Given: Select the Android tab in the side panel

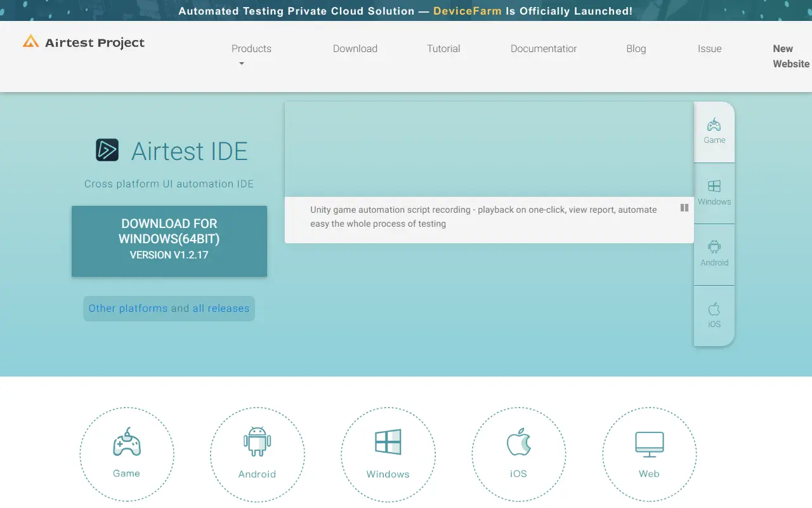Looking at the screenshot, I should (714, 255).
